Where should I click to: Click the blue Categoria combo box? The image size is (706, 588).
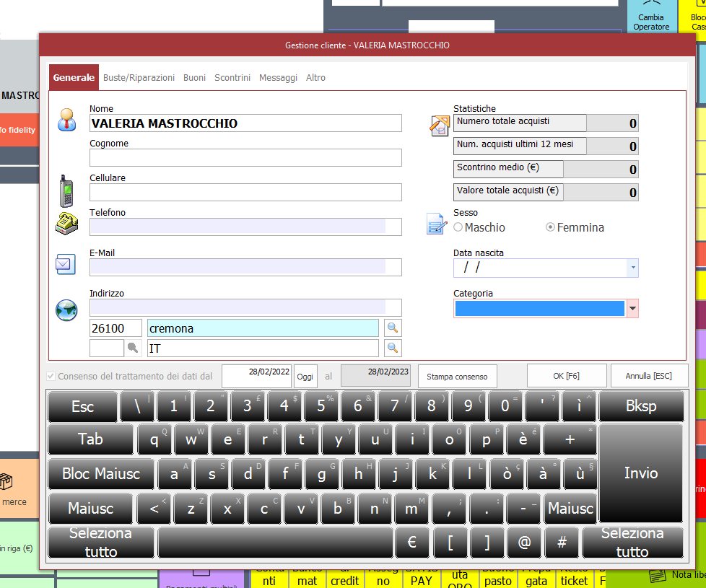point(539,309)
